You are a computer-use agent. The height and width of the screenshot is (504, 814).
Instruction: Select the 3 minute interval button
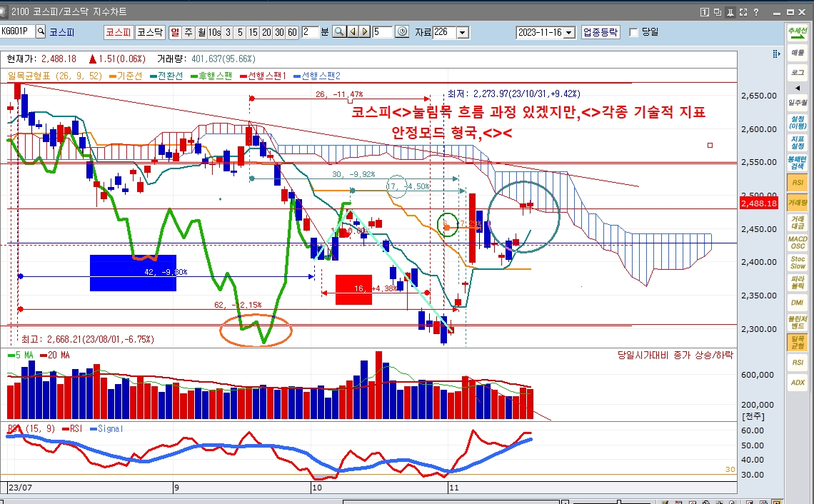(x=228, y=32)
